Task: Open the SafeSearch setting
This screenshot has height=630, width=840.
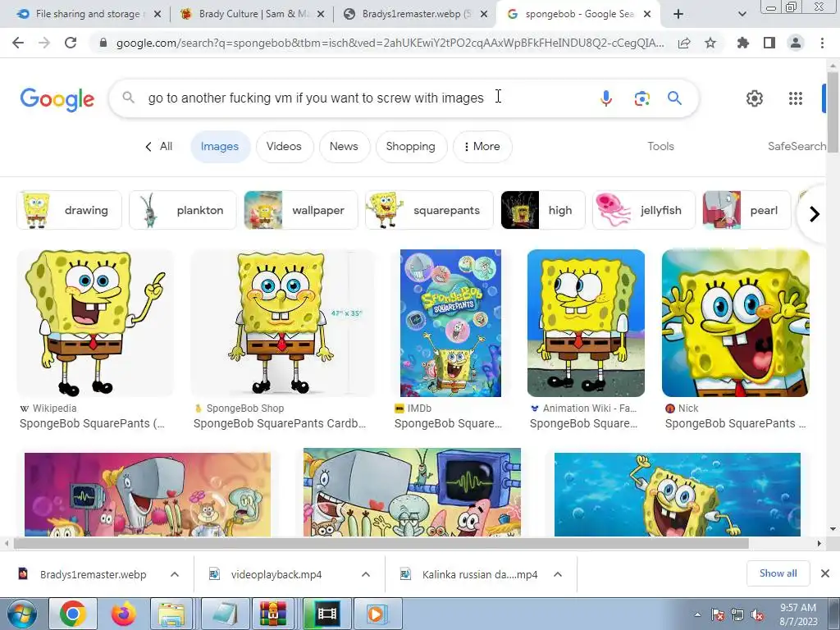Action: point(797,146)
